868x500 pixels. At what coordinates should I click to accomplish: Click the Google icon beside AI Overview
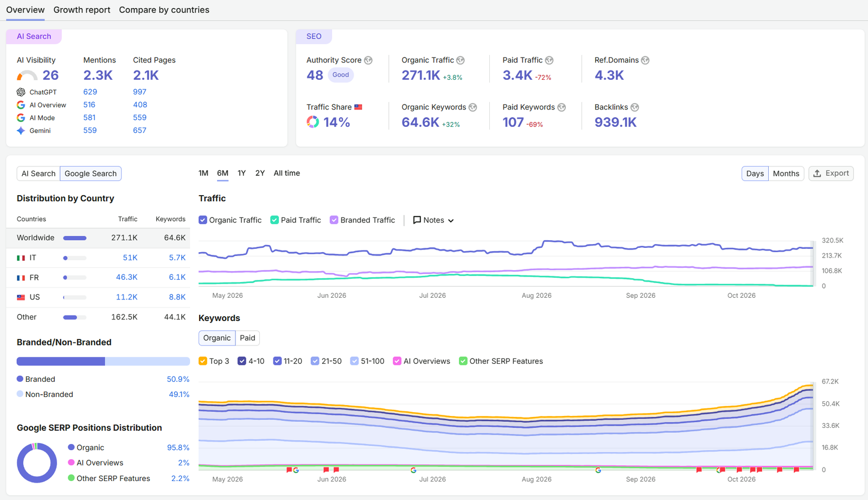tap(21, 105)
